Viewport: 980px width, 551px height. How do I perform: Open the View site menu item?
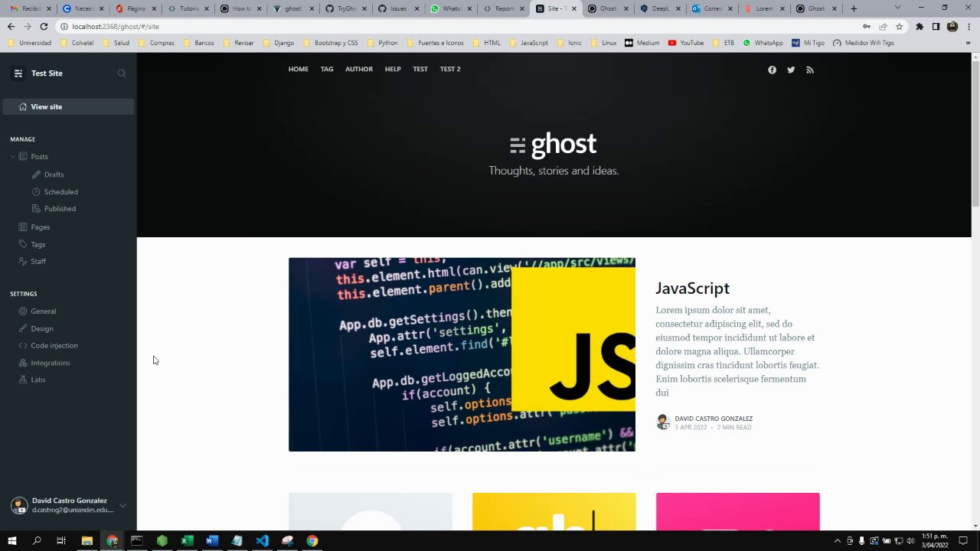[68, 107]
